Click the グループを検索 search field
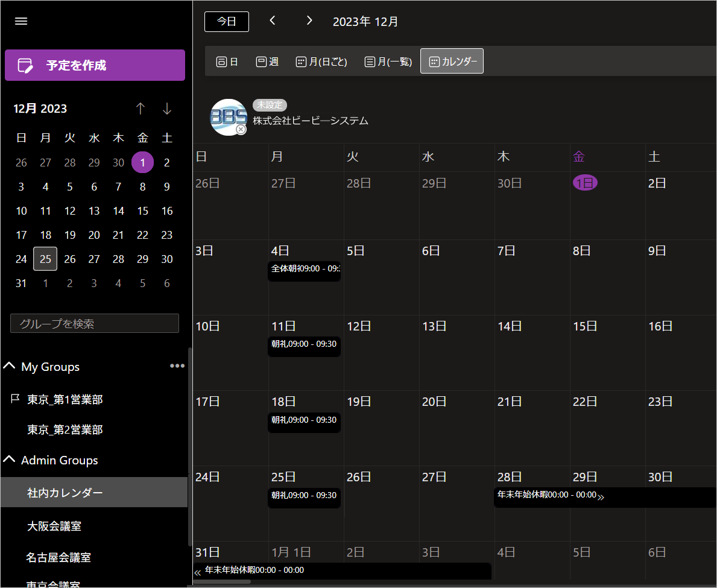The image size is (717, 588). [x=95, y=323]
